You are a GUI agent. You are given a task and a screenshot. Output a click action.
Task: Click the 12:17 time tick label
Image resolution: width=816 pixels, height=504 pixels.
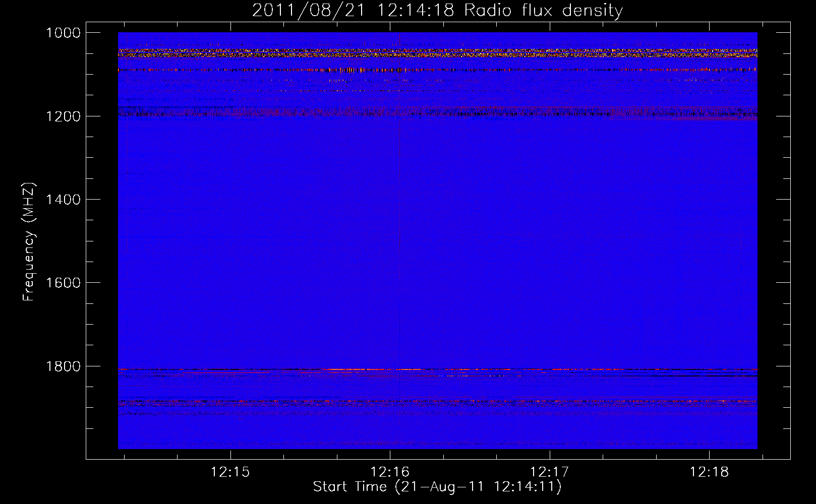click(x=549, y=472)
